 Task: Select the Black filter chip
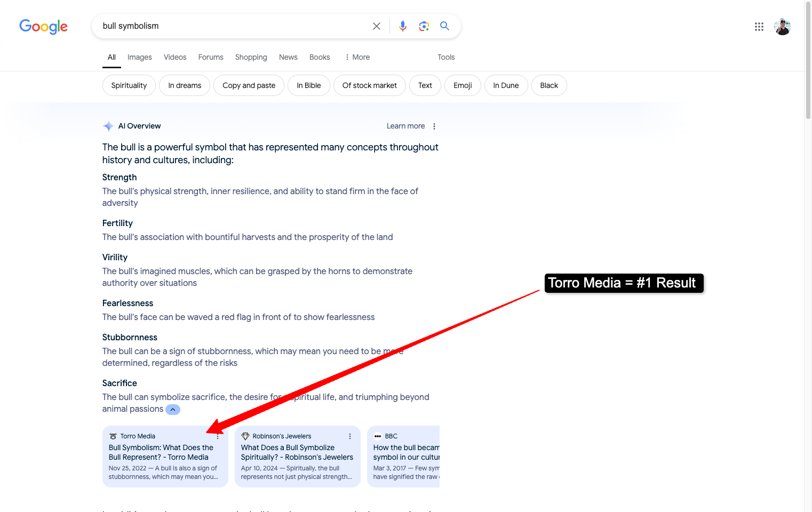(549, 85)
